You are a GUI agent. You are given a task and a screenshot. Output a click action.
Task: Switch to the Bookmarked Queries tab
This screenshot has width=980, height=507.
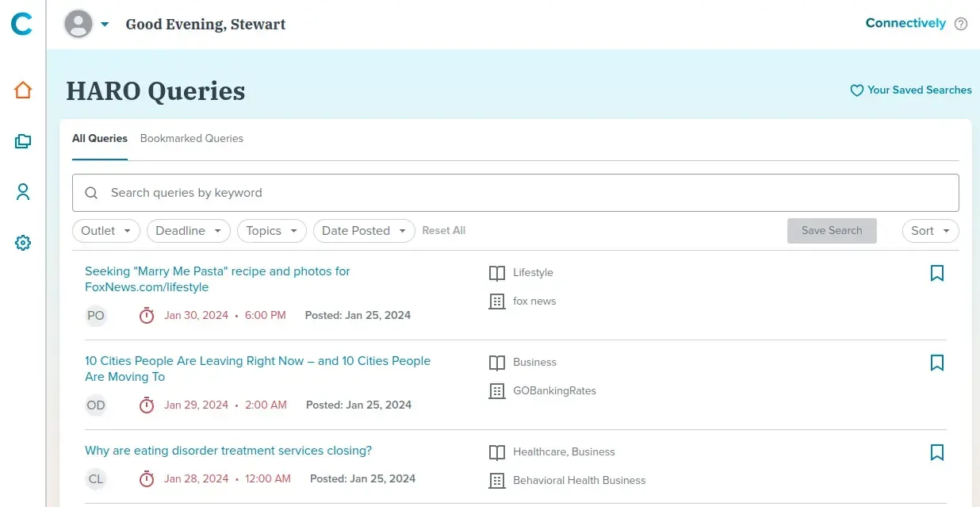191,138
